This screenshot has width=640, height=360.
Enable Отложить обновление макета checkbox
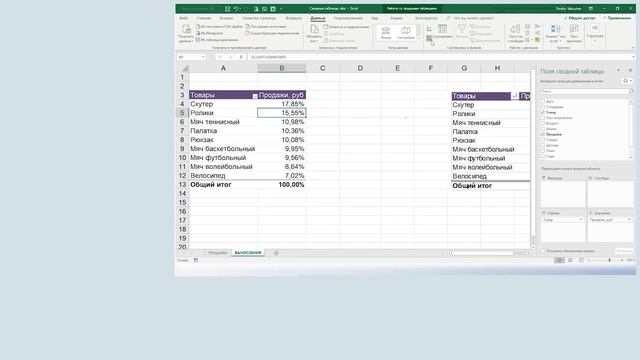pos(543,251)
